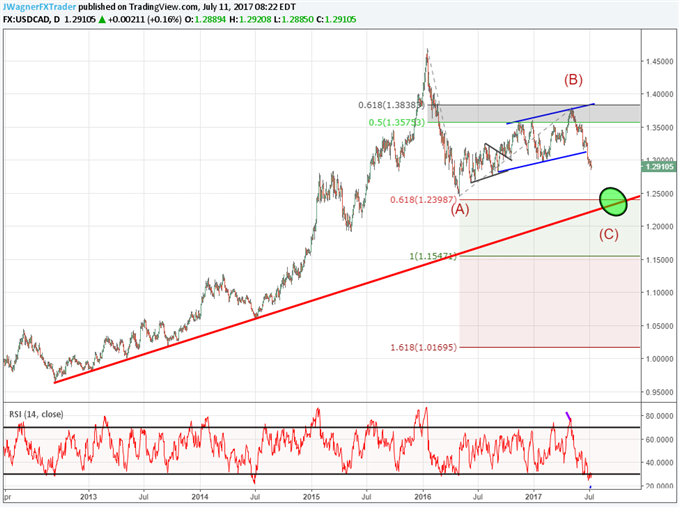Click the +0.00211 (+0.16%) change value
This screenshot has height=507, width=679.
145,19
